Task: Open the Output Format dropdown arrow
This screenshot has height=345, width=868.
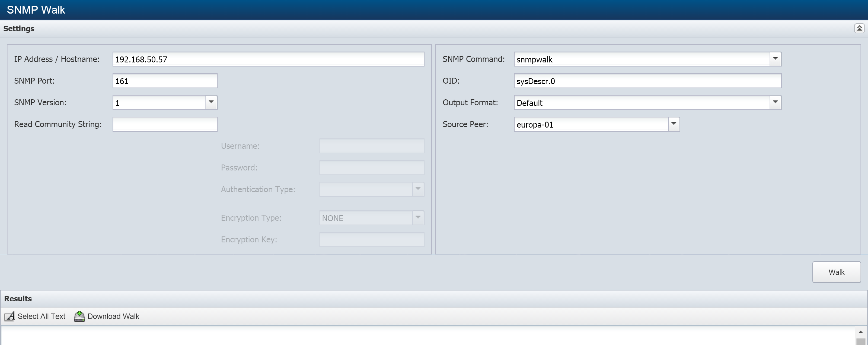Action: point(775,102)
